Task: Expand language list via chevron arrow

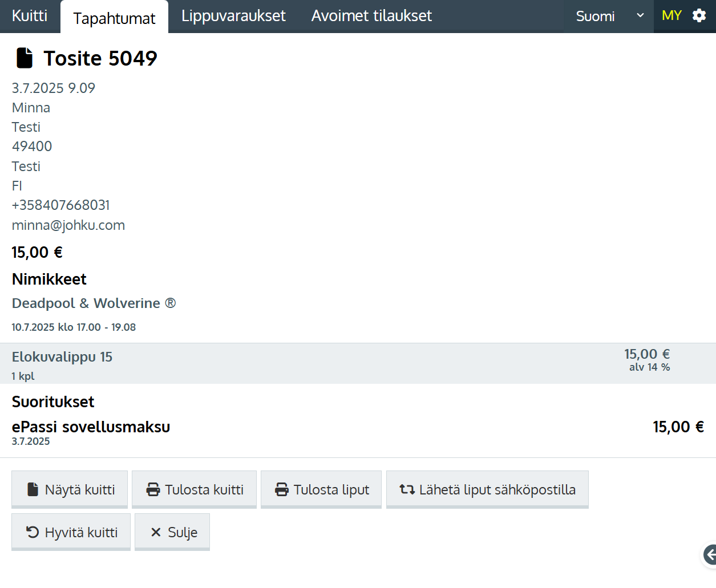Action: 640,15
